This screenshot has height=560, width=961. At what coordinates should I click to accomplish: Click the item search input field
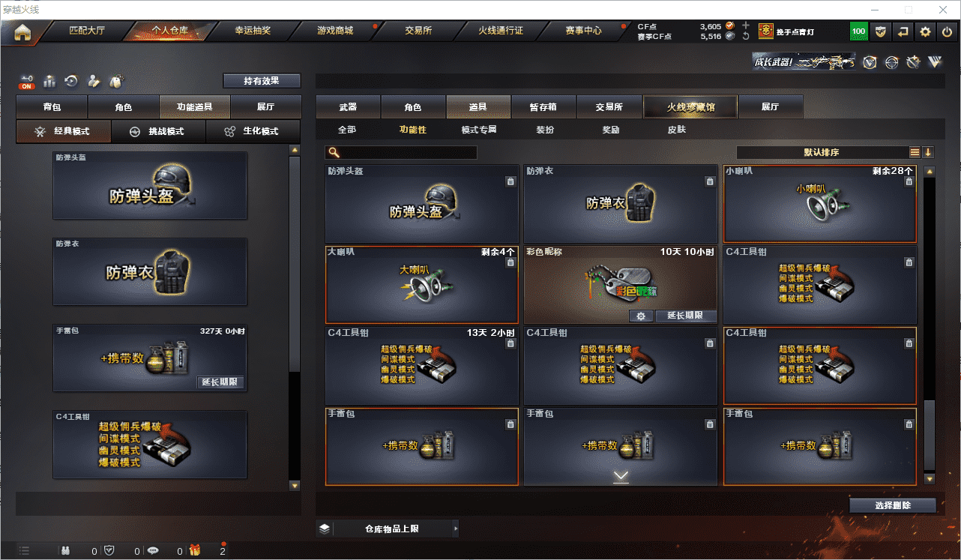(x=401, y=152)
